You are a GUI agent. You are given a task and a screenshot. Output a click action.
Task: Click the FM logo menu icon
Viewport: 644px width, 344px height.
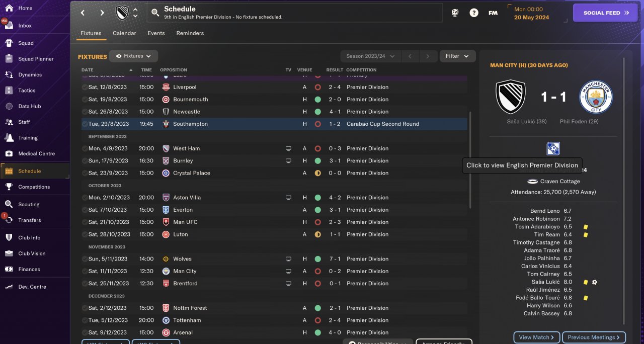point(493,13)
